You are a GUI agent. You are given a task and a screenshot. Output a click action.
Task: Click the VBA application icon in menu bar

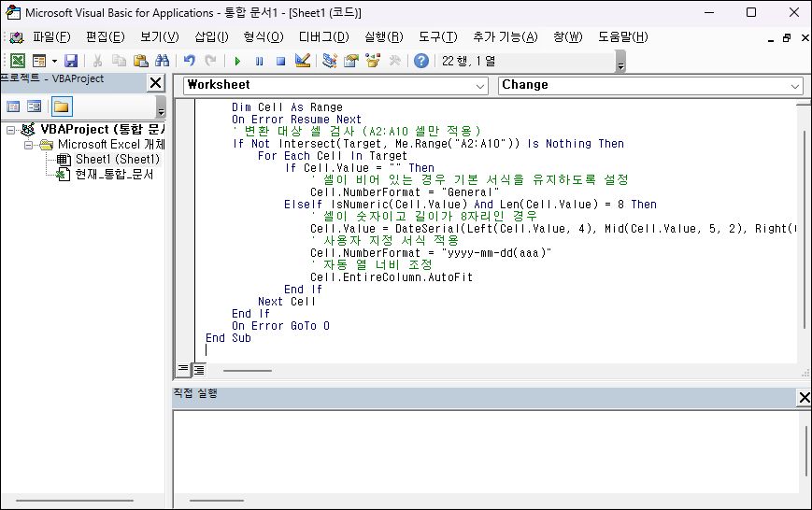tap(17, 37)
